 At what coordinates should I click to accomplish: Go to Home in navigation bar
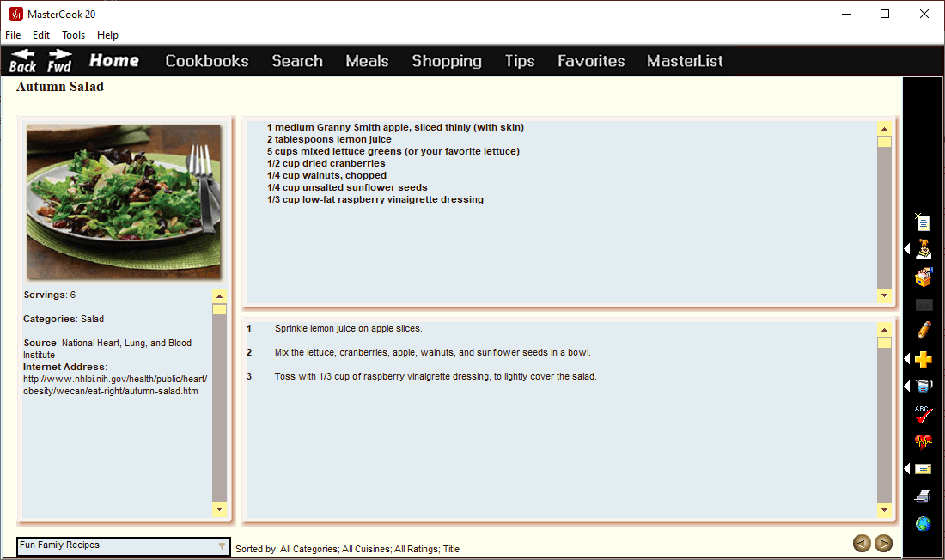click(x=114, y=60)
